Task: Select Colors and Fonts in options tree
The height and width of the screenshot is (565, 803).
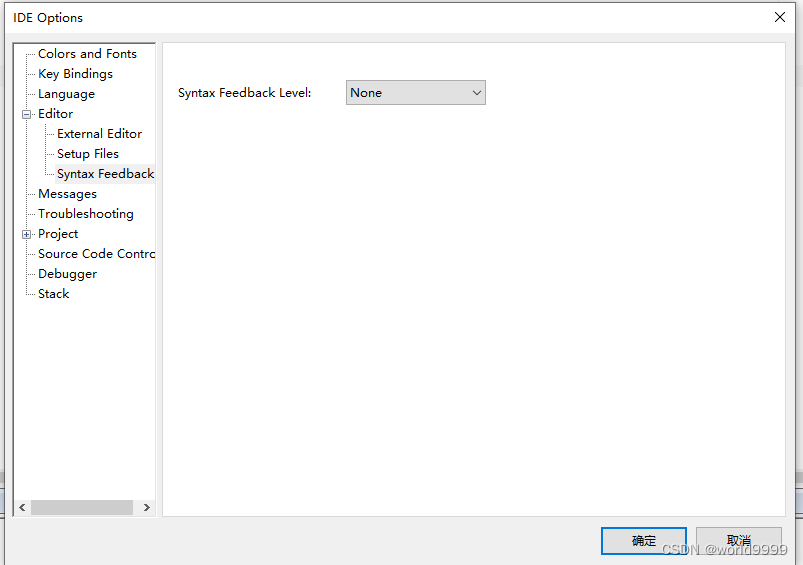Action: point(87,54)
